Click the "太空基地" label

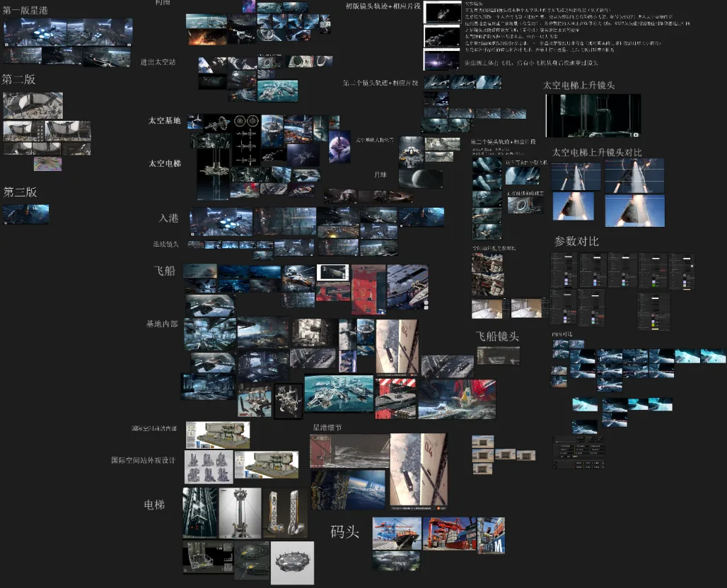coord(164,120)
